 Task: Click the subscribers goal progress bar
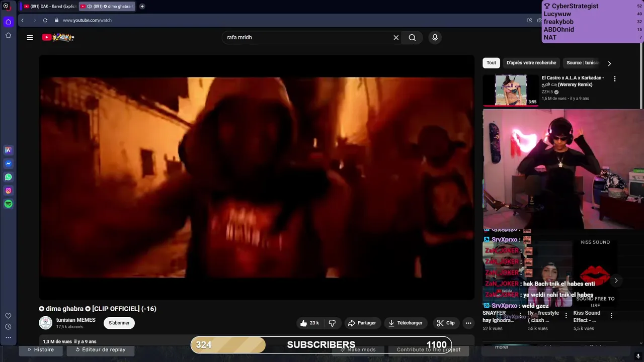point(321,345)
